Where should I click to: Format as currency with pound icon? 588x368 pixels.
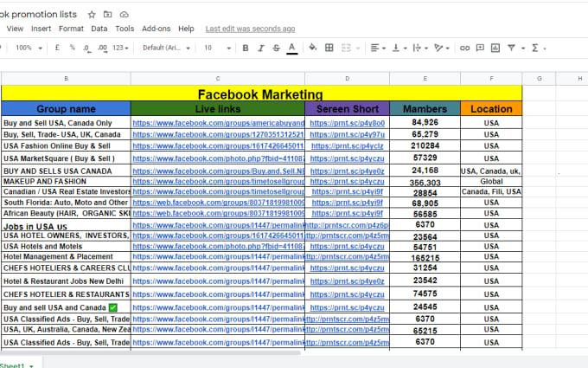[57, 48]
